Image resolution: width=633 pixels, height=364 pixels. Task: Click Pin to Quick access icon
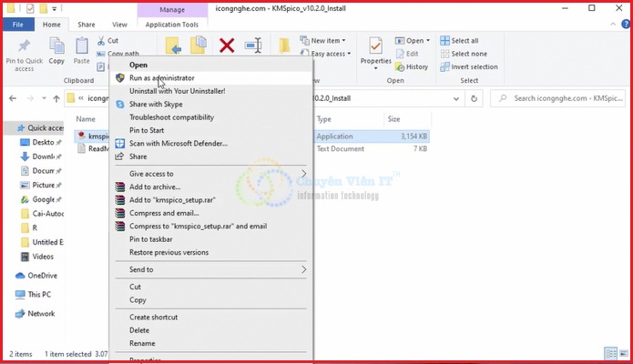24,45
